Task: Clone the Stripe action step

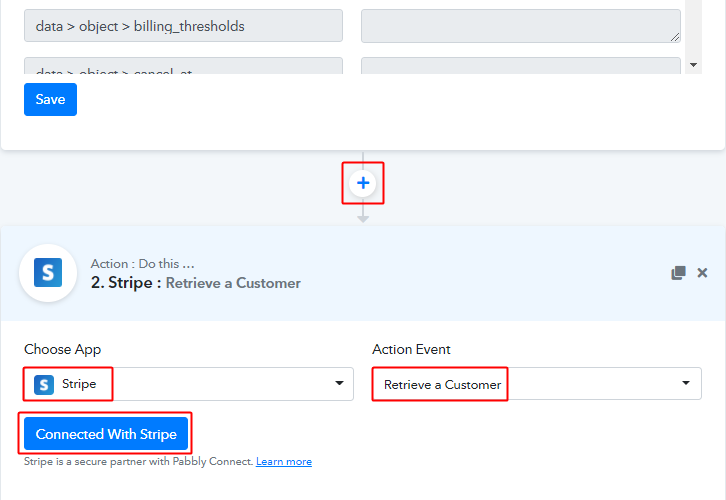Action: [x=678, y=273]
